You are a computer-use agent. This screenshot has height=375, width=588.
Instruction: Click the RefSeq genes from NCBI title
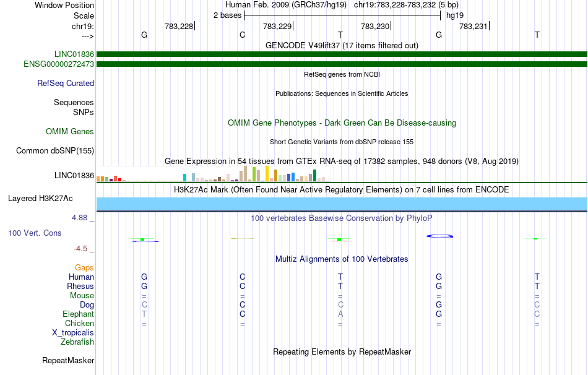point(342,75)
